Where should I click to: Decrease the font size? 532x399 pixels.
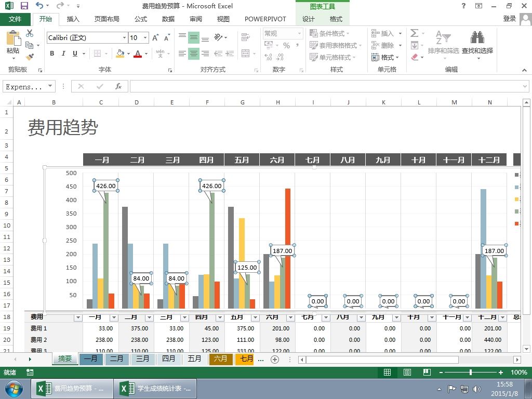click(166, 37)
